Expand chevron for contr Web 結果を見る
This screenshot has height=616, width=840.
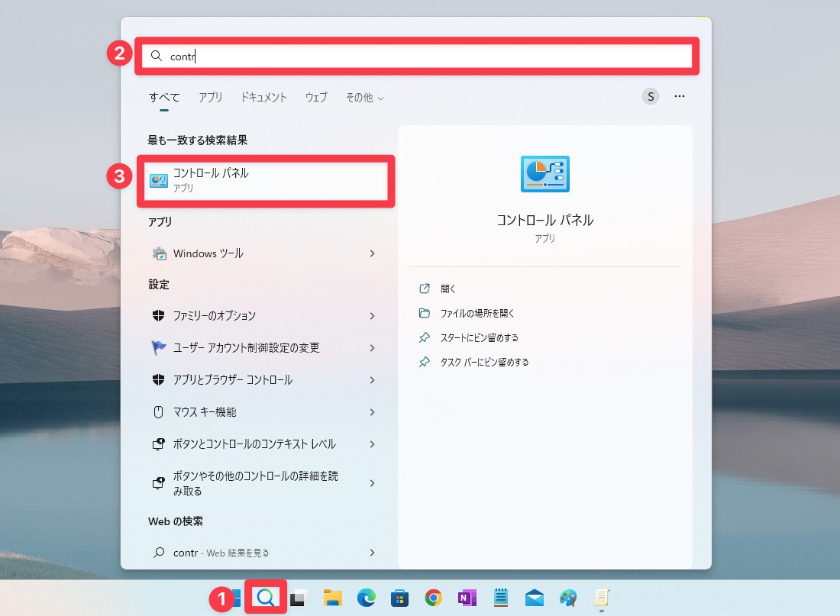pyautogui.click(x=373, y=553)
